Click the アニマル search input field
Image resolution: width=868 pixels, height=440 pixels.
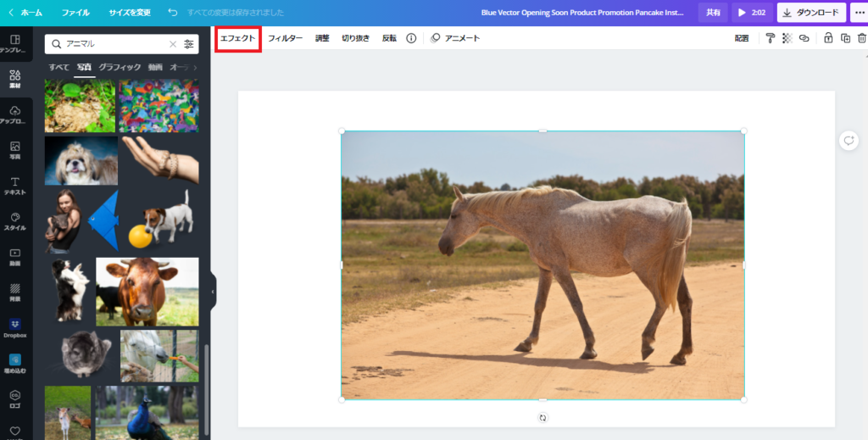[x=114, y=44]
